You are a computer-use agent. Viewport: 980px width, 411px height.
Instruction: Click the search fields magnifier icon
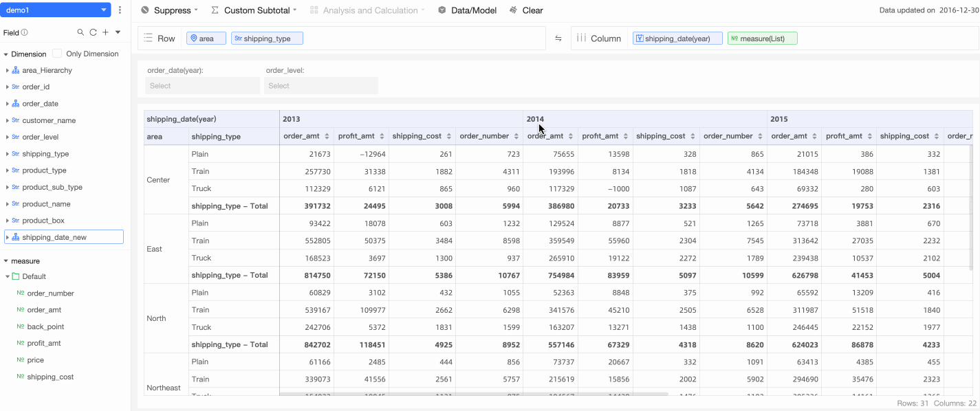(x=80, y=32)
